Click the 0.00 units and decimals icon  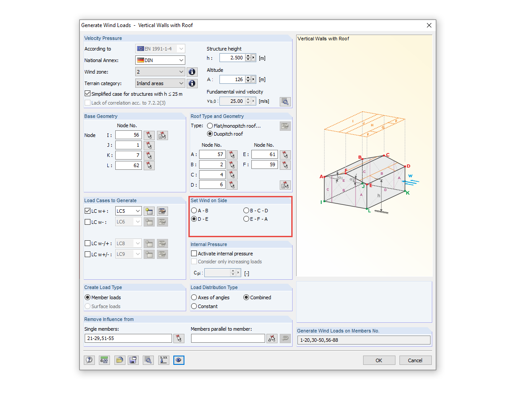point(104,360)
